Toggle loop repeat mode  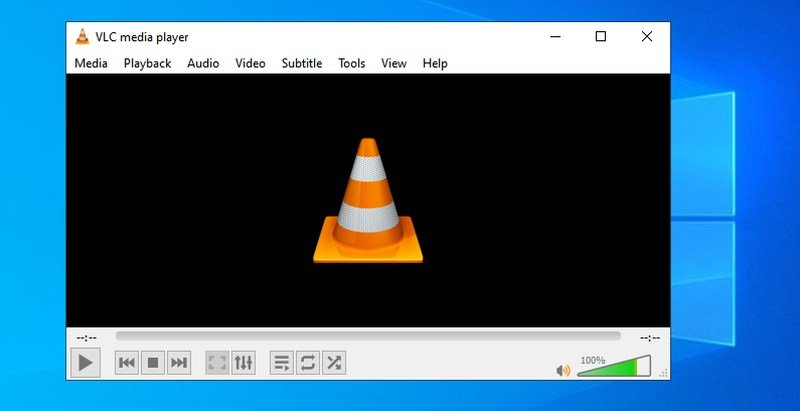coord(308,363)
